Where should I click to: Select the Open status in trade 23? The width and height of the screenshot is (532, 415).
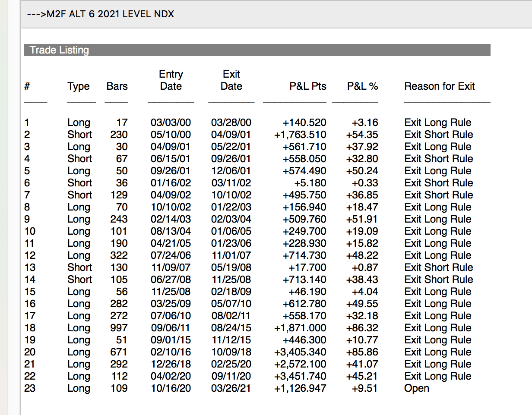click(x=417, y=388)
